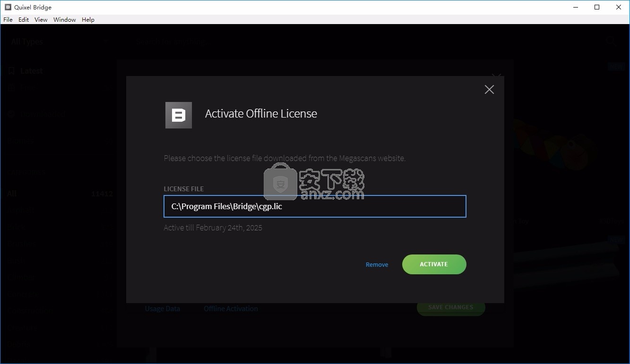
Task: Open the All Types dropdown
Action: click(x=59, y=42)
